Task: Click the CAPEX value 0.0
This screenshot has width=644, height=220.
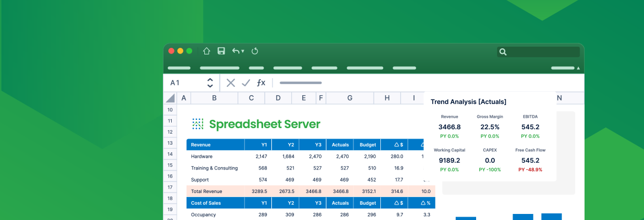Action: click(x=490, y=161)
